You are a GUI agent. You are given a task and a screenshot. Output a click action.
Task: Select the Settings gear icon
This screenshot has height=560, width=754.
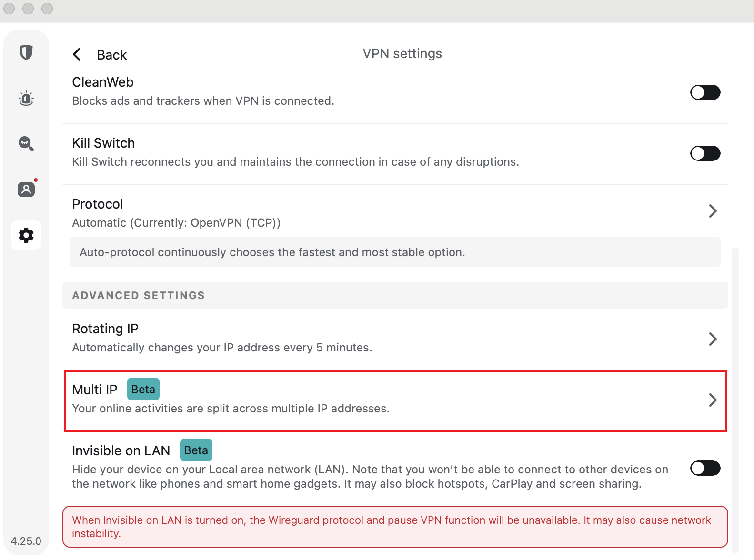(26, 235)
